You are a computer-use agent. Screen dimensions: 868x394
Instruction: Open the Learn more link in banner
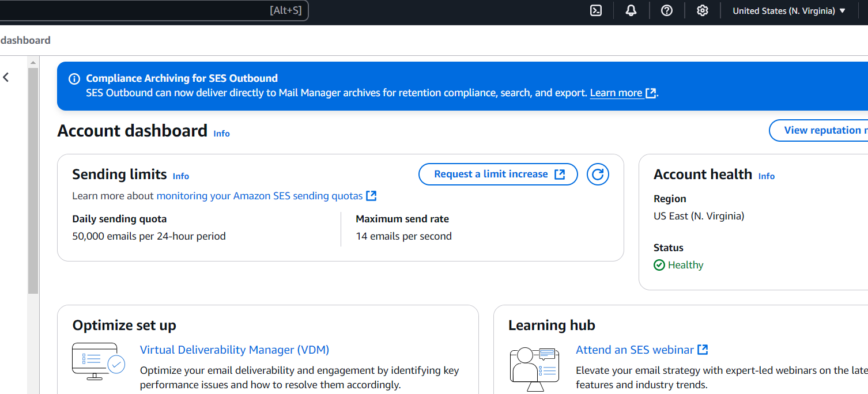[x=622, y=93]
